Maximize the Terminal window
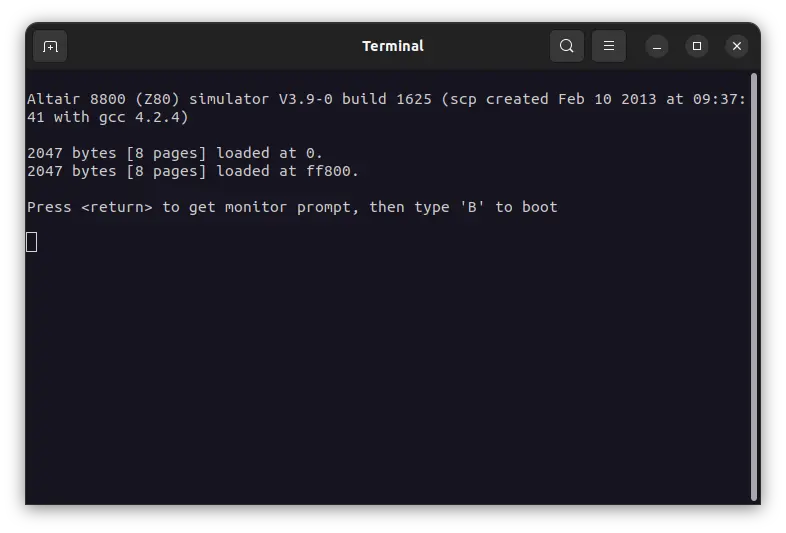786x533 pixels. coord(697,46)
